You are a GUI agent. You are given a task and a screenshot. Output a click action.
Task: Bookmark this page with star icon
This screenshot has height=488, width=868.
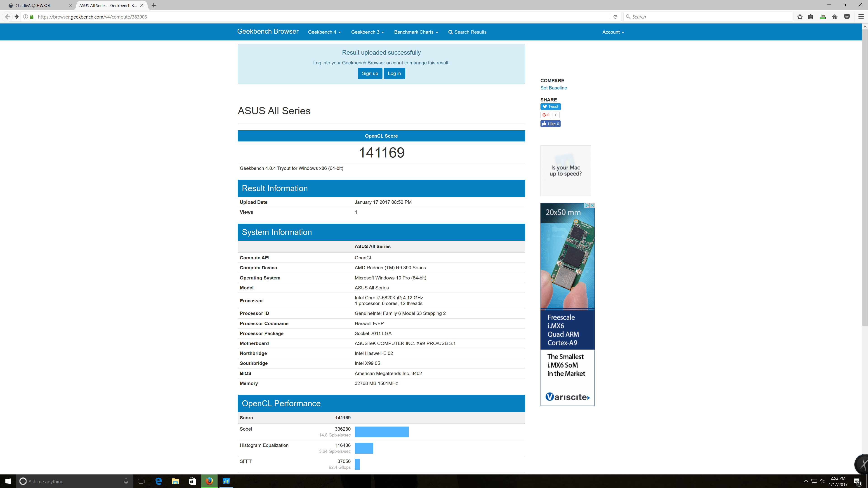(800, 16)
